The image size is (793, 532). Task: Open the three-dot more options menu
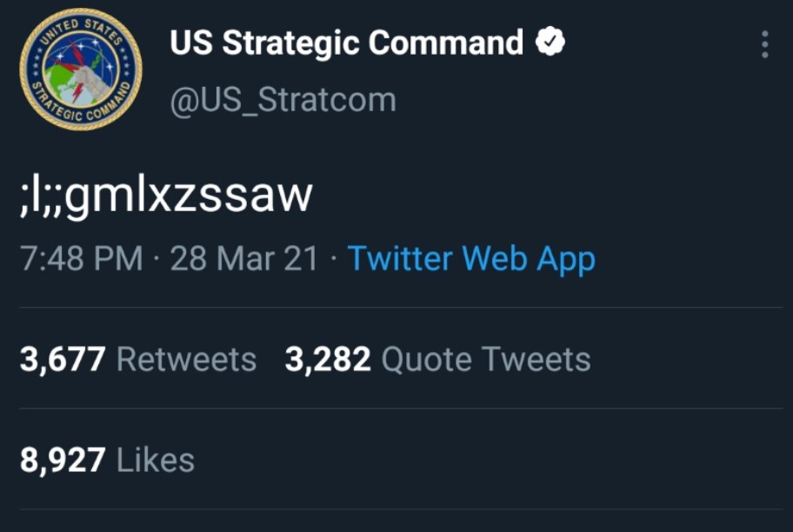764,44
